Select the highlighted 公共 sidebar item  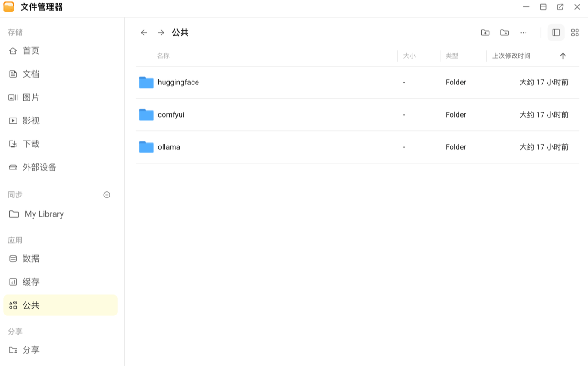point(60,305)
